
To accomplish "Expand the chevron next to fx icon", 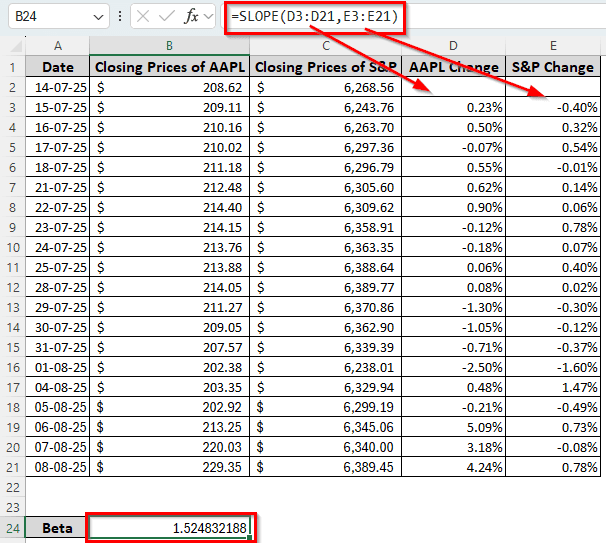I will coord(208,17).
